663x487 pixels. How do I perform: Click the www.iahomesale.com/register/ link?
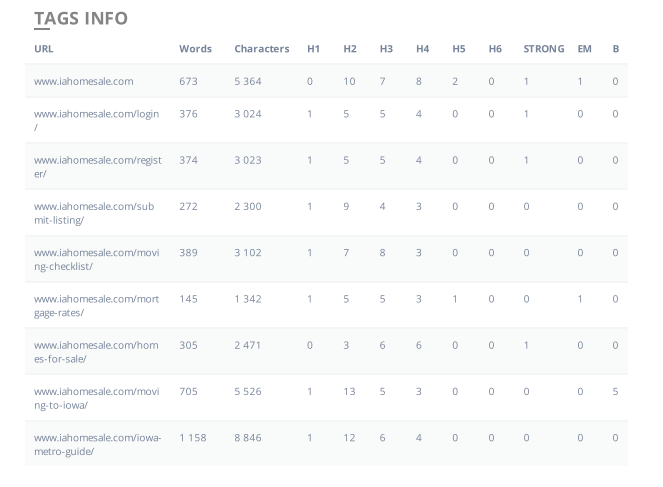coord(97,160)
